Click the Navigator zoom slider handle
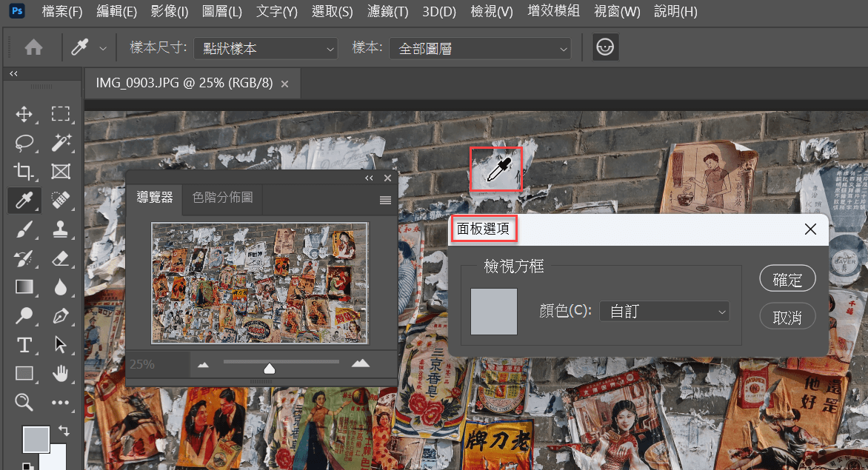This screenshot has width=868, height=470. click(x=269, y=369)
